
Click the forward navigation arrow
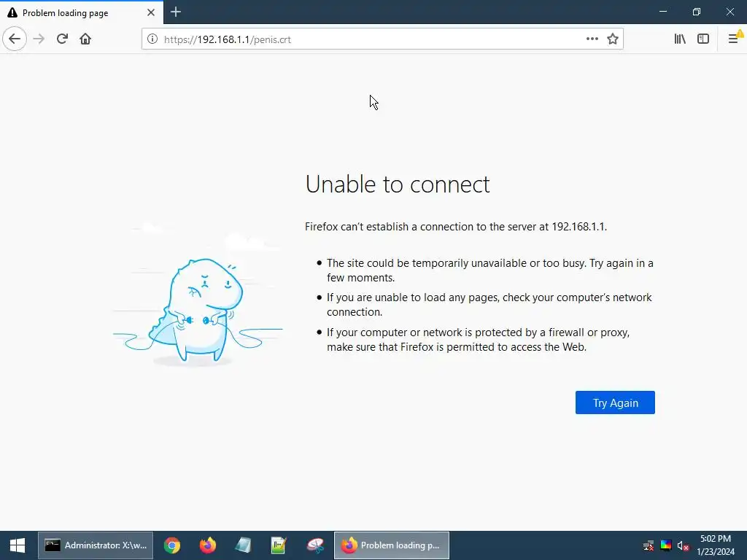tap(39, 39)
